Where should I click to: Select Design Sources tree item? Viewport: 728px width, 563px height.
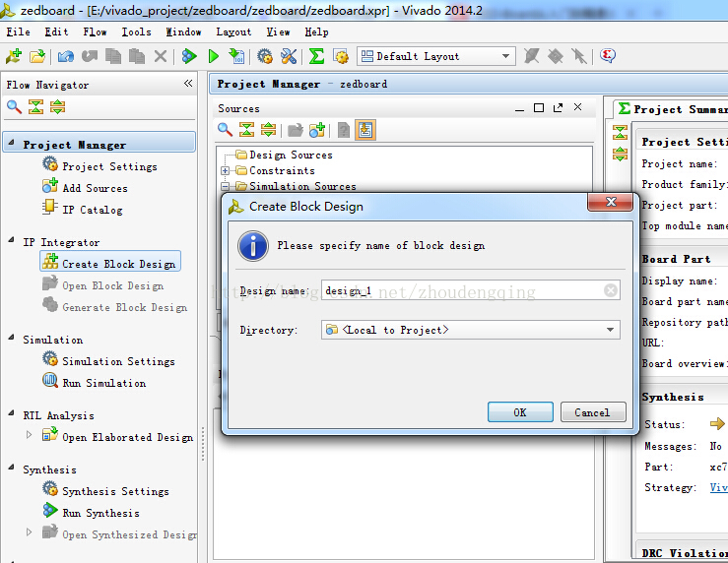[291, 155]
